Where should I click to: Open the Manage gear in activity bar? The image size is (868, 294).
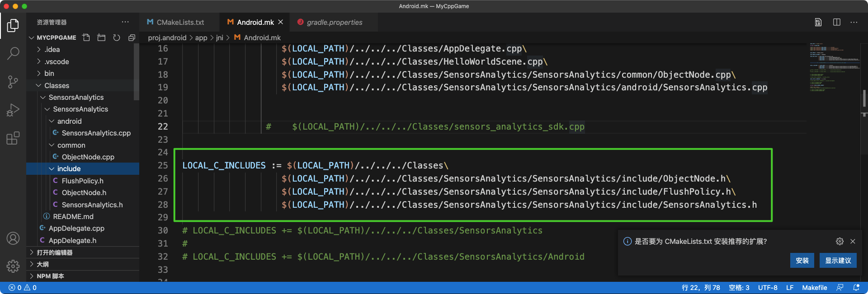point(13,266)
